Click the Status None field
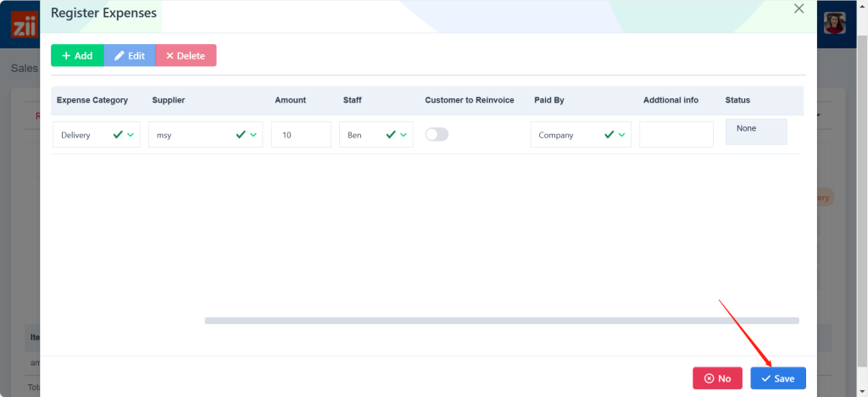This screenshot has width=868, height=397. click(x=756, y=132)
